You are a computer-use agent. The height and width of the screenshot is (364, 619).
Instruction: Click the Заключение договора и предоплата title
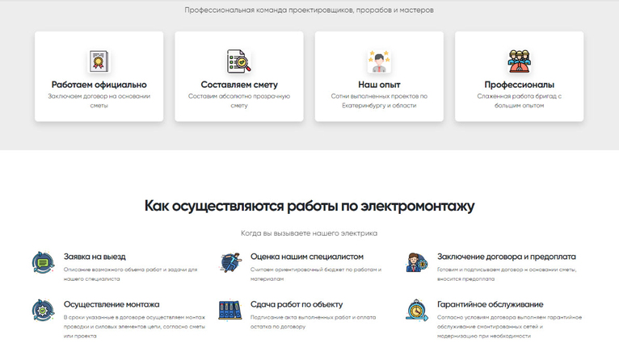pyautogui.click(x=507, y=257)
